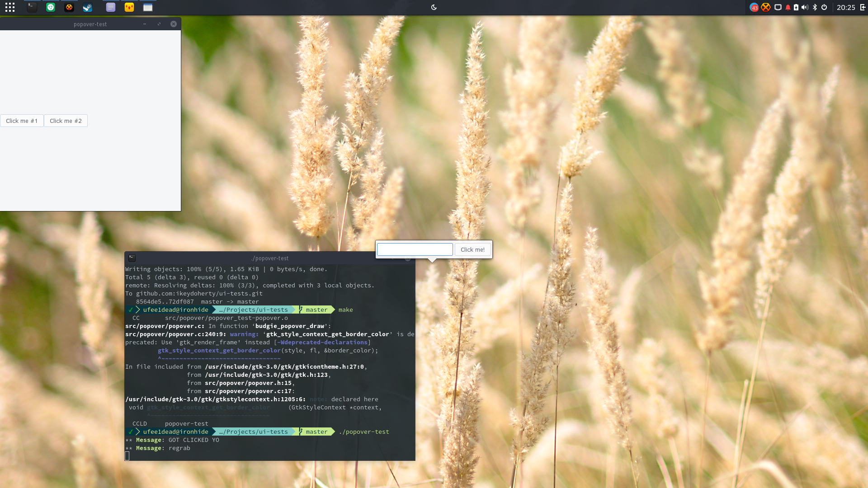The image size is (868, 488).
Task: Switch to the generic window task icon
Action: (x=148, y=7)
